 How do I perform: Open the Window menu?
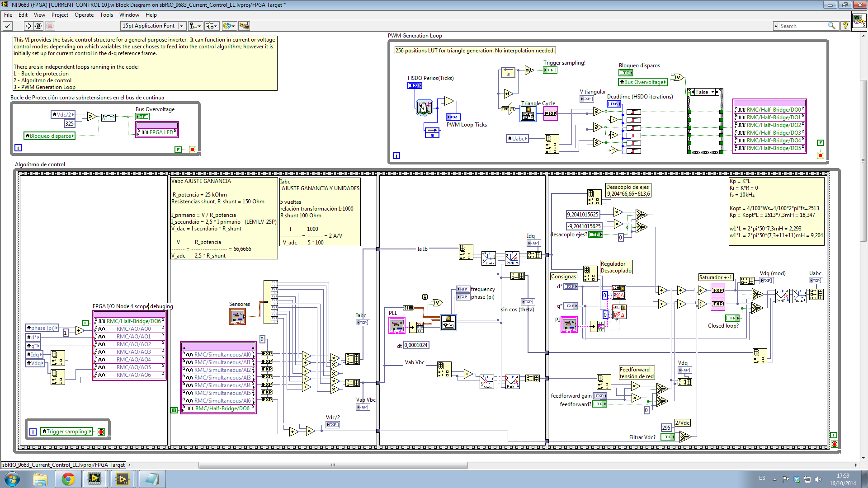coord(129,15)
